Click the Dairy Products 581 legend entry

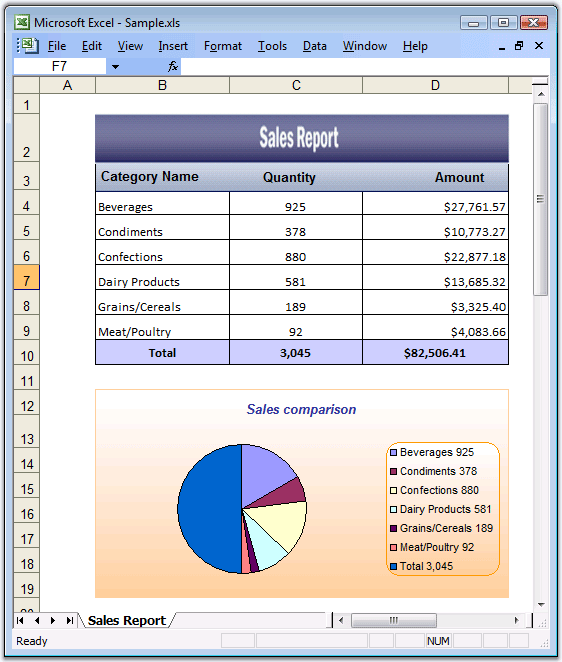click(x=441, y=509)
